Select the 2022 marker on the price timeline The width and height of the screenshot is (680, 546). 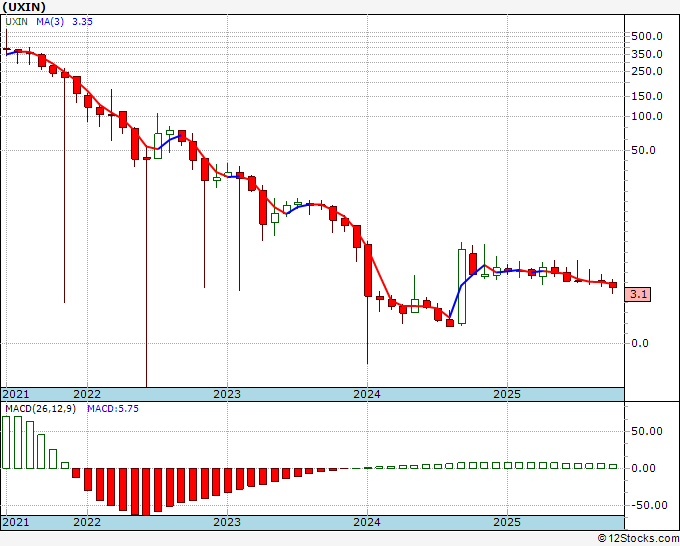click(x=87, y=394)
